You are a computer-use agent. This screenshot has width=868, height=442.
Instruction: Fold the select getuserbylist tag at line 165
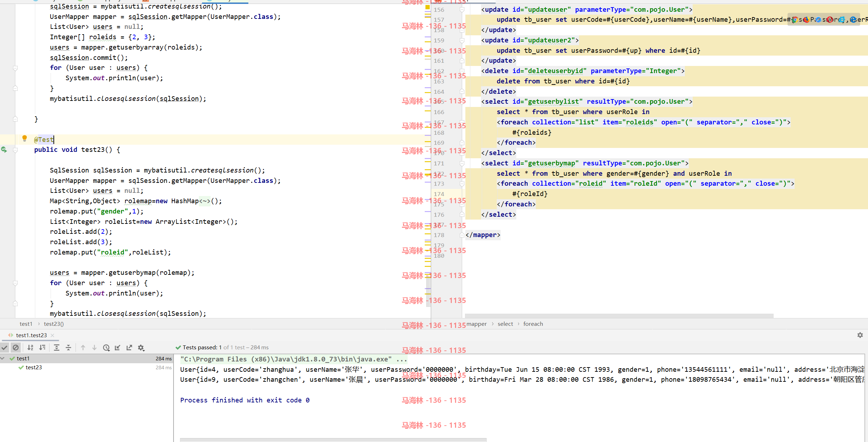(x=462, y=102)
